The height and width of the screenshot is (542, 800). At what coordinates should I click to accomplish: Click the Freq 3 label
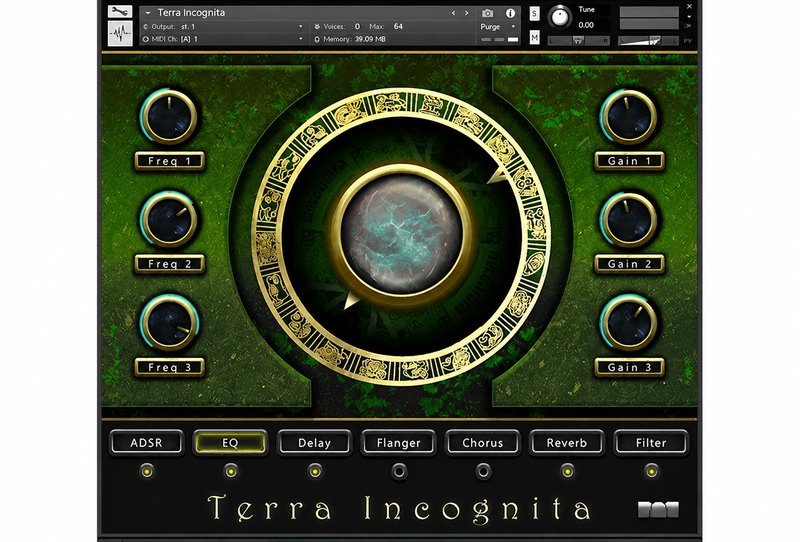tap(169, 367)
